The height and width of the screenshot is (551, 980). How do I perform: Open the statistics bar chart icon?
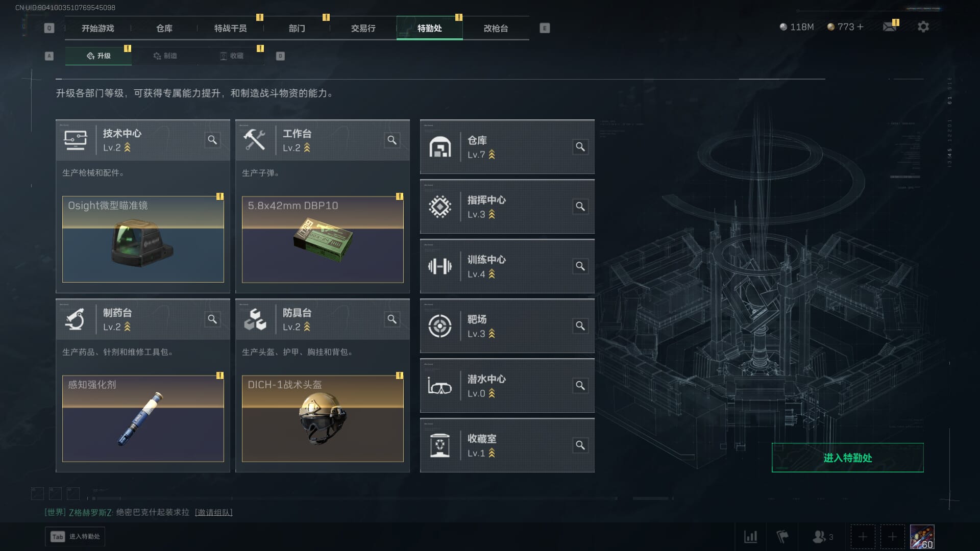click(x=750, y=537)
